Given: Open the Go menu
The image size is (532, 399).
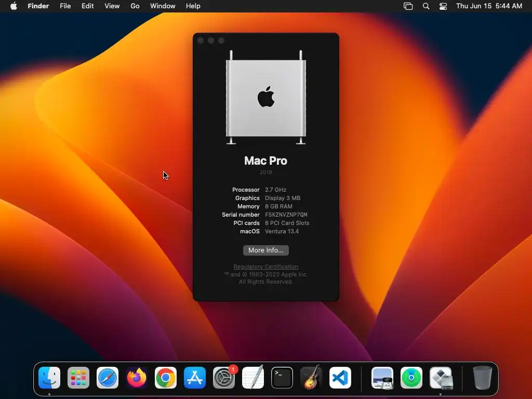Looking at the screenshot, I should click(x=135, y=6).
